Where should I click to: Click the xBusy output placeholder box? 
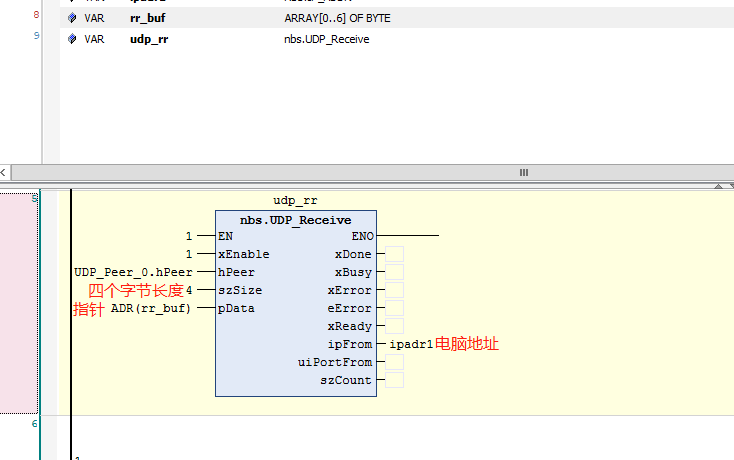pyautogui.click(x=394, y=272)
